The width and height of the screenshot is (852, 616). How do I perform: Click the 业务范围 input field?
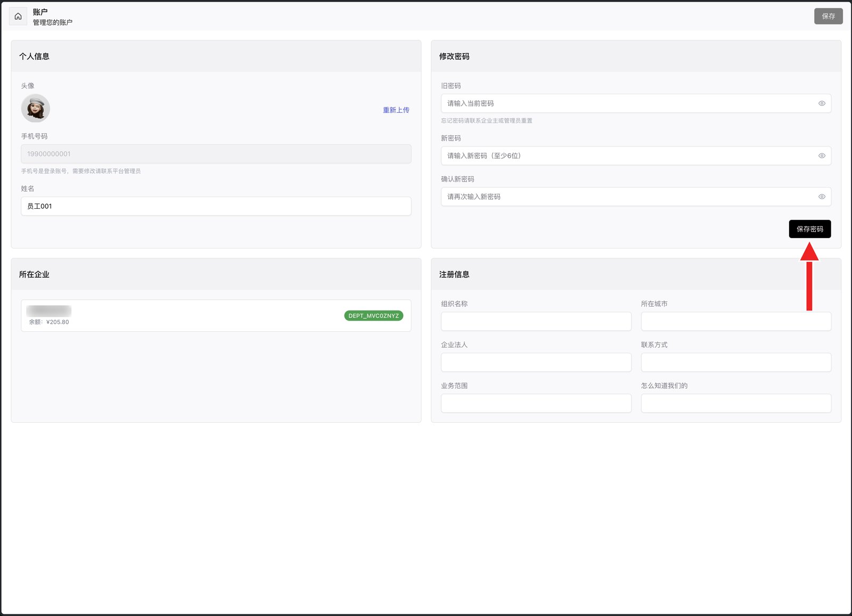536,404
